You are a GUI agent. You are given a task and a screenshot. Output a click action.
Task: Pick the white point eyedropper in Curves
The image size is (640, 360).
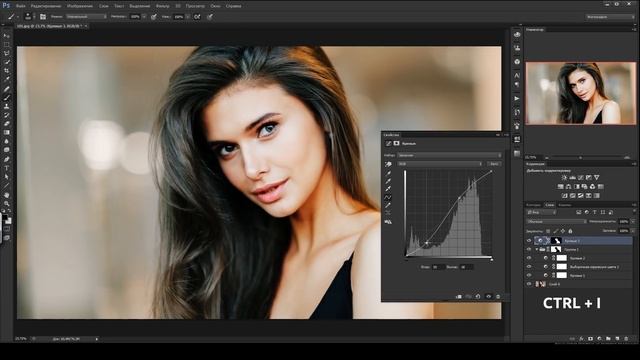point(388,189)
